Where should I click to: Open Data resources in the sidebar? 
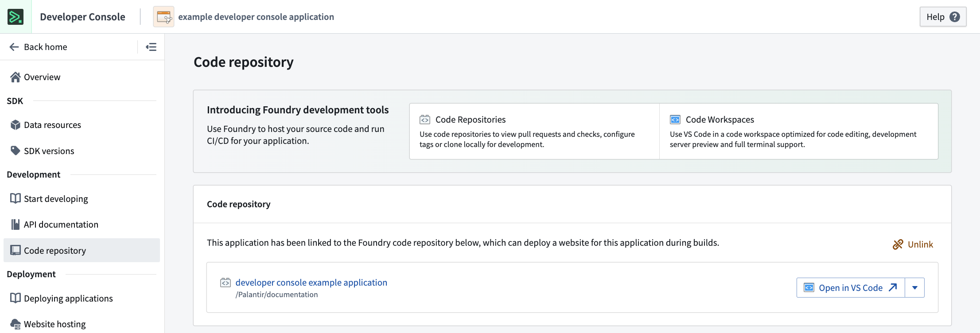(82, 125)
